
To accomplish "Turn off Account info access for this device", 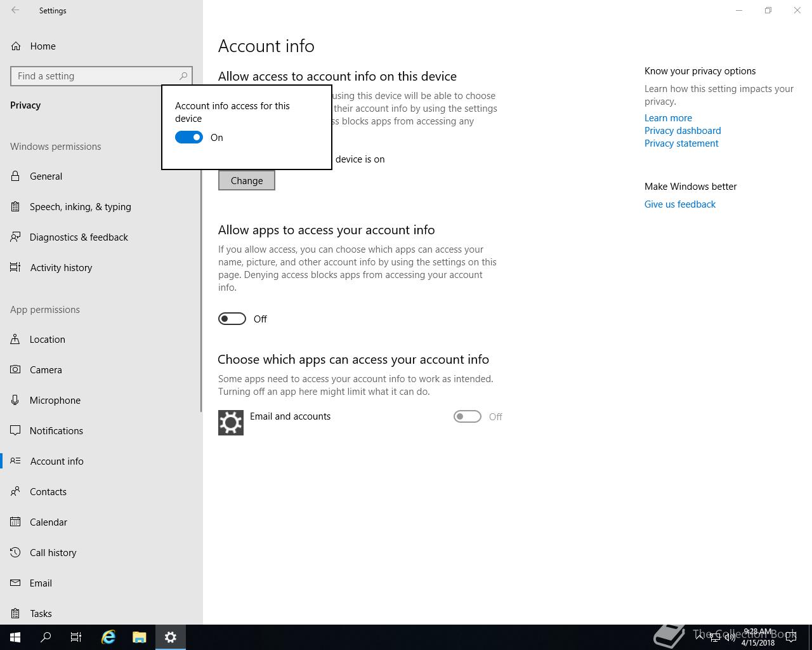I will pyautogui.click(x=189, y=137).
